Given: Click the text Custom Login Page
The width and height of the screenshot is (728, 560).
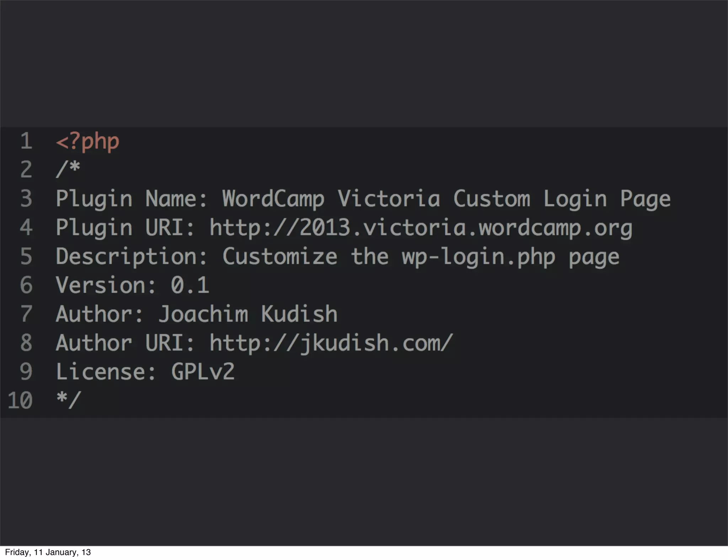Looking at the screenshot, I should pyautogui.click(x=562, y=199).
